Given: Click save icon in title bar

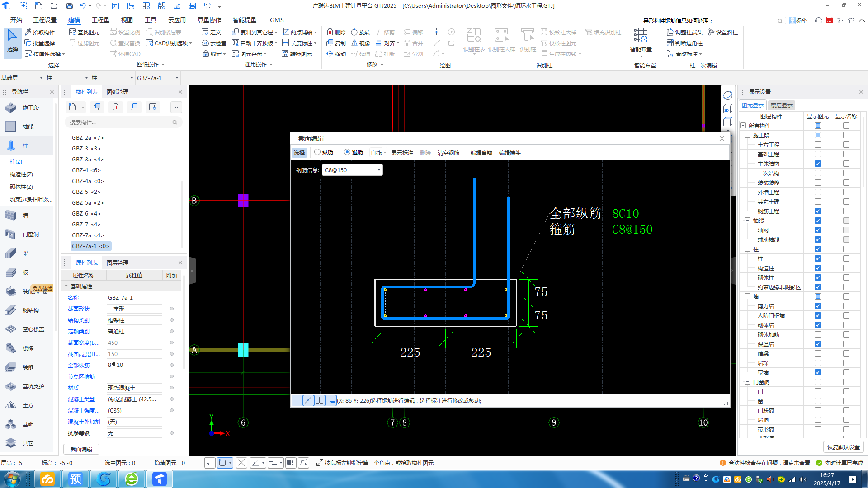Looking at the screenshot, I should tap(69, 6).
